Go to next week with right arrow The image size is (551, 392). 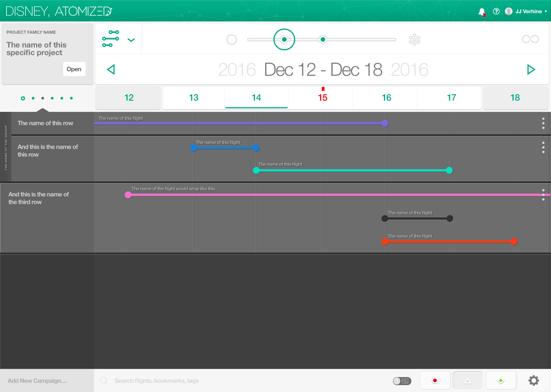[531, 69]
